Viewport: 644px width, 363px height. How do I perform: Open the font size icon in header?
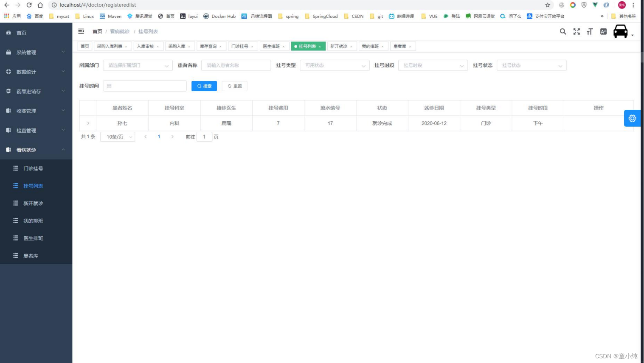[590, 31]
